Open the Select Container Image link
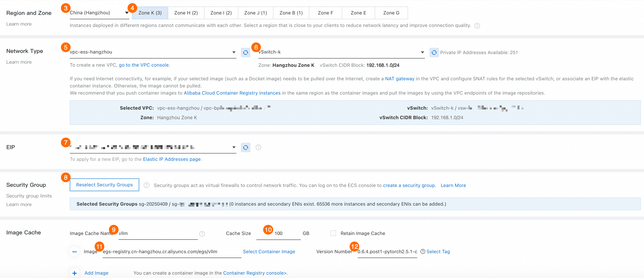This screenshot has height=278, width=644. coord(269,251)
